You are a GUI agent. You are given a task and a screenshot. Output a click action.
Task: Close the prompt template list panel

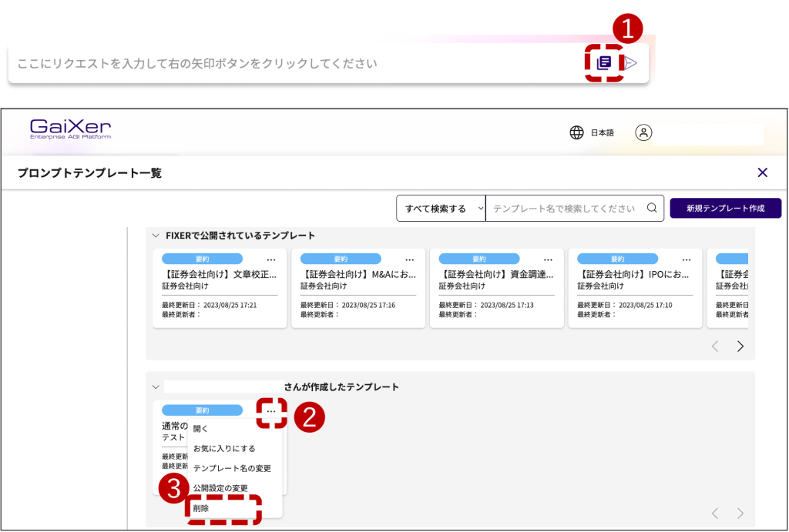pyautogui.click(x=762, y=172)
